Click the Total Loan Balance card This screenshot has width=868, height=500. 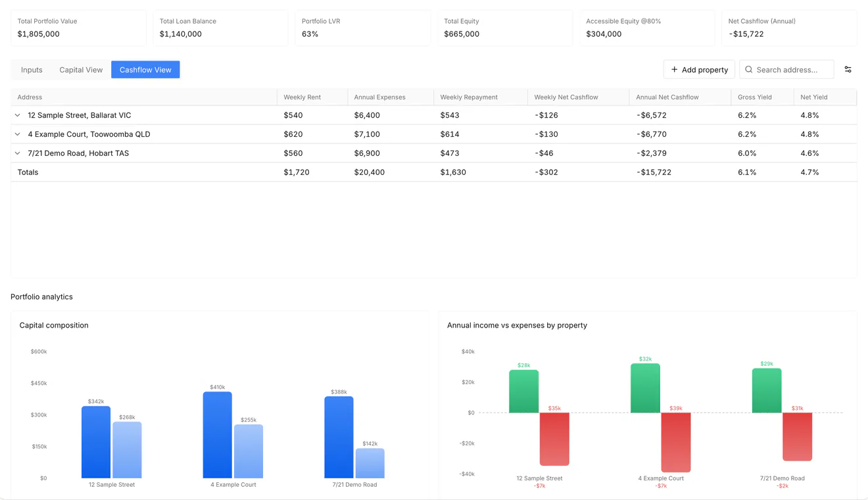(x=220, y=28)
